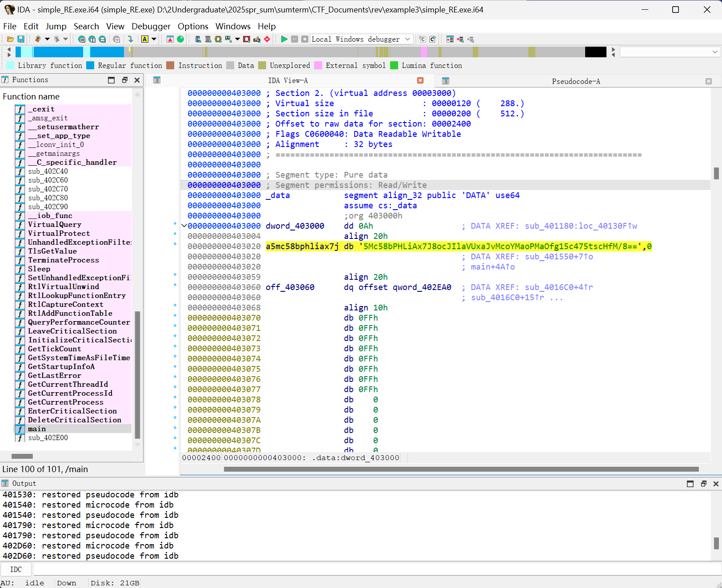Start the debugger with the green play icon

(284, 39)
